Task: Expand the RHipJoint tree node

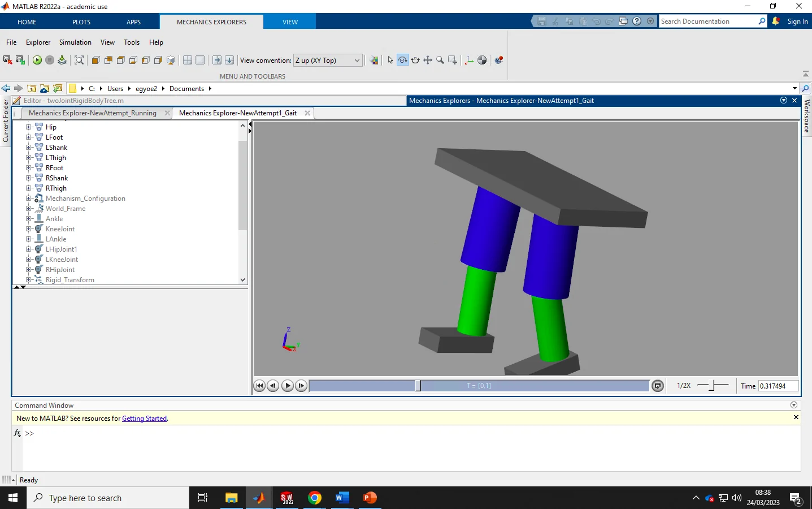Action: [28, 270]
